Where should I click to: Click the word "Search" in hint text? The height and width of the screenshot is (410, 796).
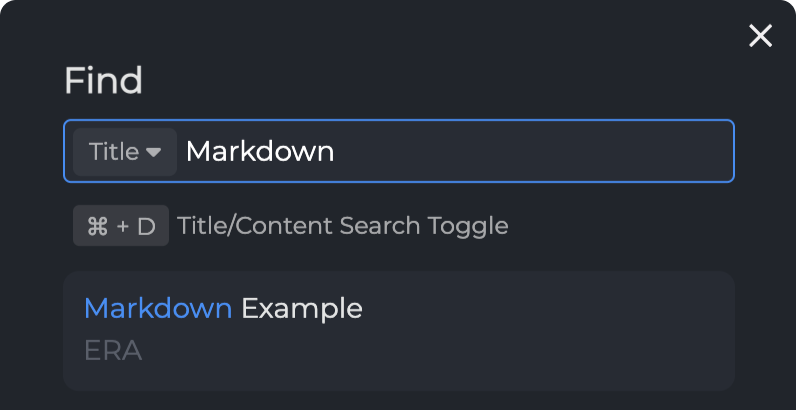tap(380, 226)
